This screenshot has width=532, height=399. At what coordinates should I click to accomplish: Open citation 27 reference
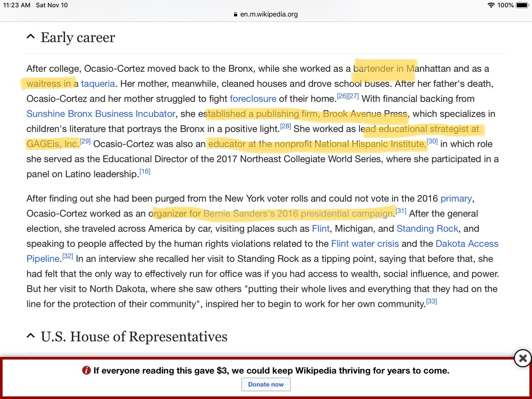pos(354,96)
